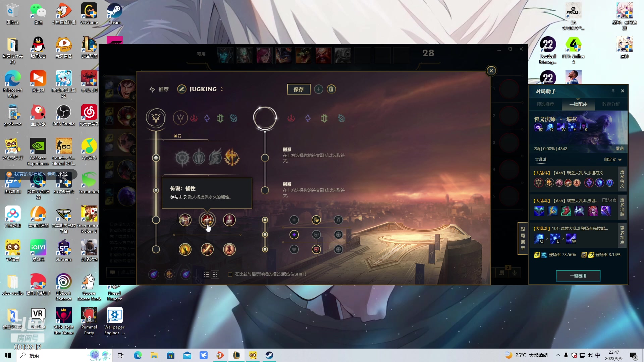Pick Vi from available champions row
The width and height of the screenshot is (644, 362).
tap(264, 55)
